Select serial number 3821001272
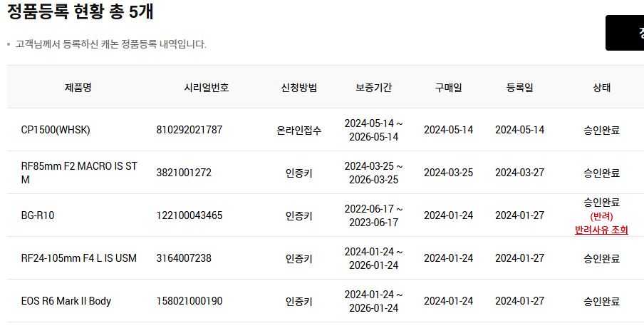 coord(184,173)
